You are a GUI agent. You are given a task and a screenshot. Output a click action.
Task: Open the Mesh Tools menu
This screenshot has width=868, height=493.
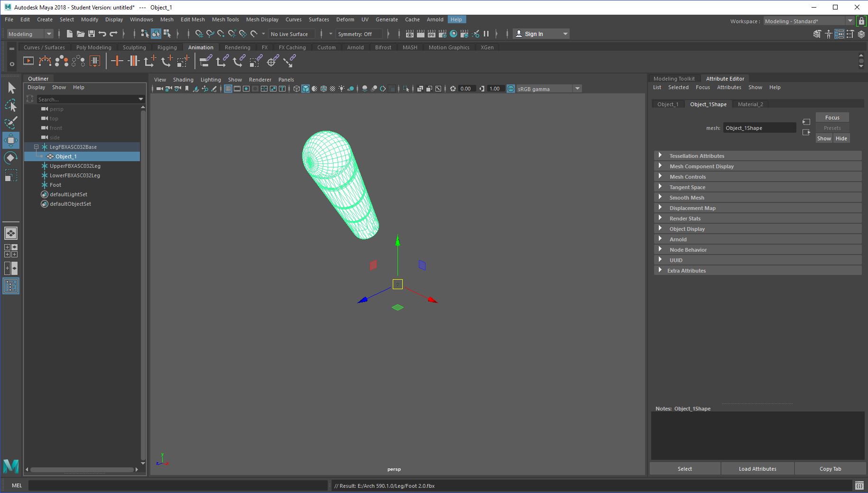click(225, 19)
